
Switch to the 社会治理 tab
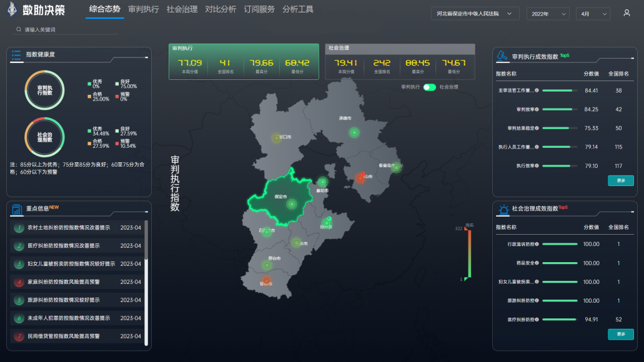coord(182,9)
